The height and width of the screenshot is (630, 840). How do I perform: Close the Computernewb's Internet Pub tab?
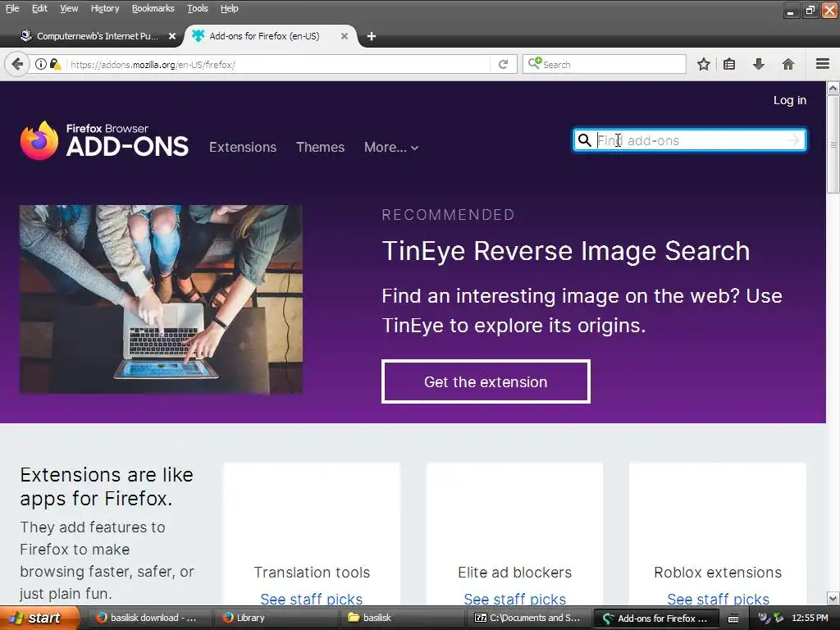tap(172, 36)
